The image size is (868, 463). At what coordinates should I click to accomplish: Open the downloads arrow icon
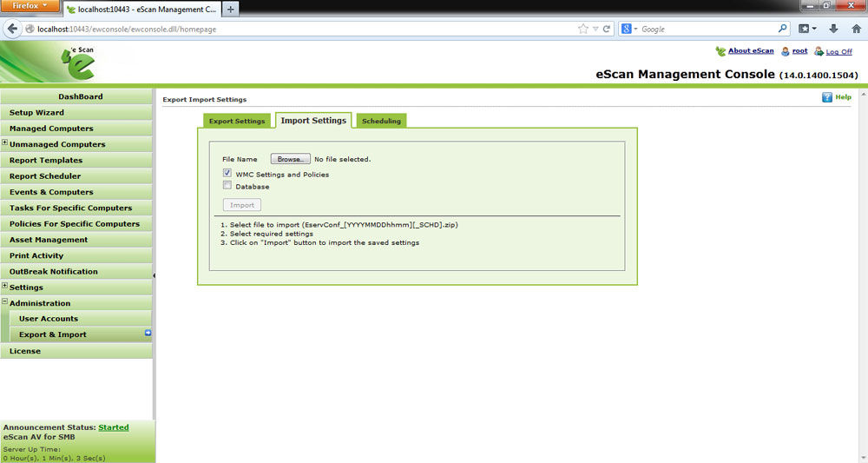833,29
